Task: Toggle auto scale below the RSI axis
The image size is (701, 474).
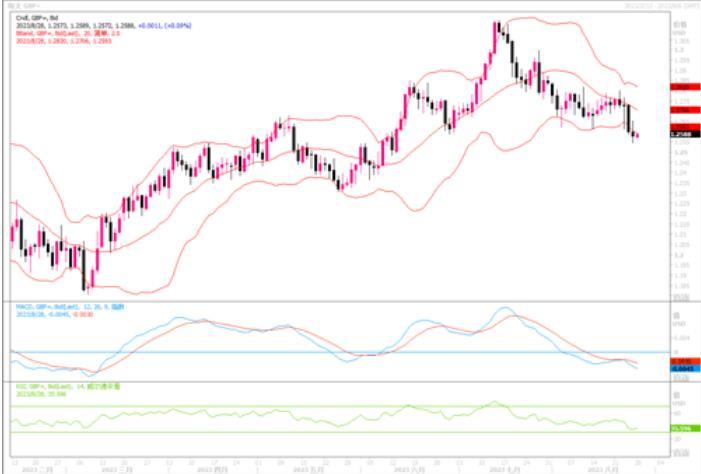Action: pyautogui.click(x=681, y=453)
